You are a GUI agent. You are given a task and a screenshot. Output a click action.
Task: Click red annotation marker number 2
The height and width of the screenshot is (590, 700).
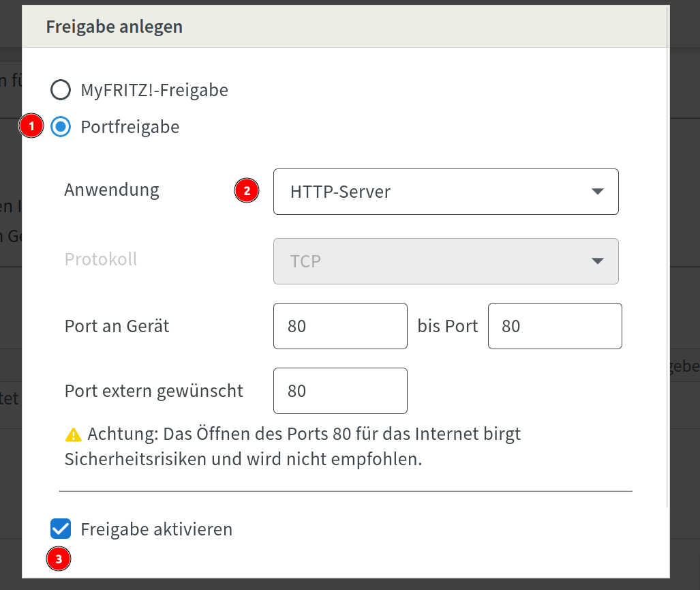(x=247, y=191)
